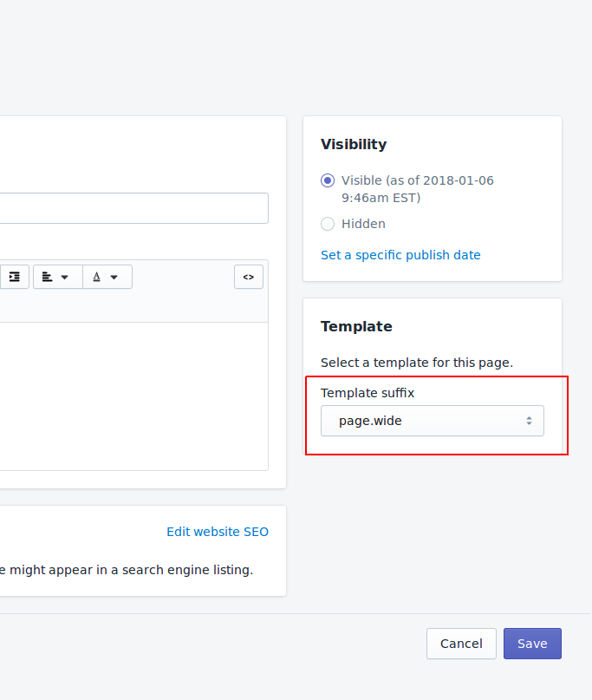Save the page changes
The height and width of the screenshot is (700, 592).
pos(532,644)
